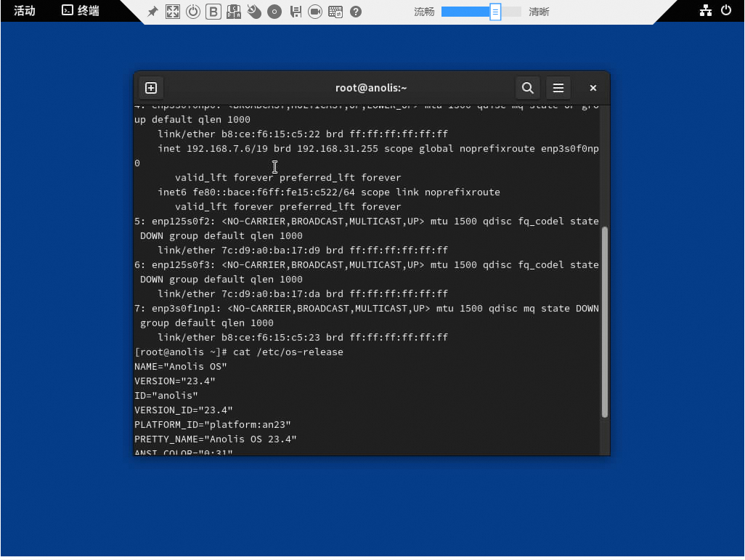The image size is (745, 560).
Task: Open the 终端 app menu in top bar
Action: point(81,11)
